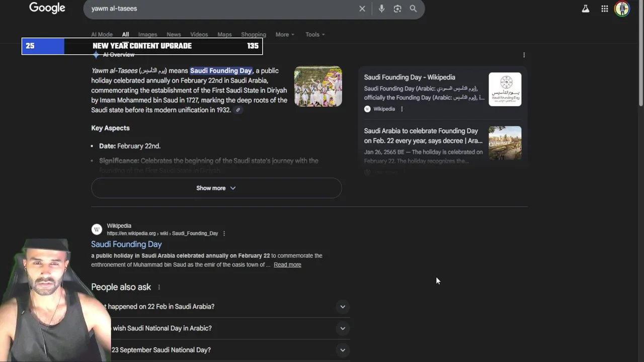Click the Founding Day logo thumbnail
The width and height of the screenshot is (644, 362).
tap(505, 89)
